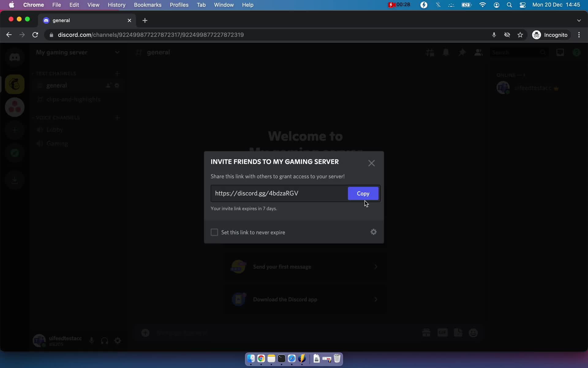Screen dimensions: 588x368
Task: Click the Download Apps icon in sidebar
Action: [14, 180]
